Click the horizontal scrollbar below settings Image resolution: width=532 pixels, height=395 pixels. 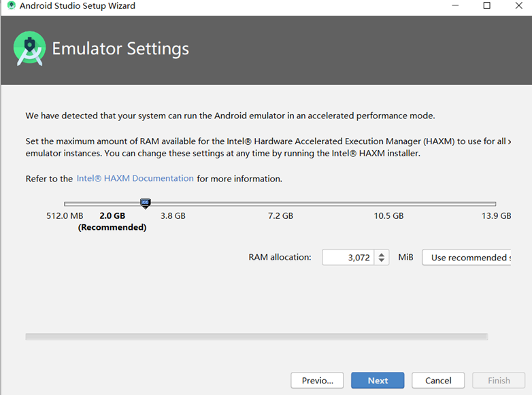pos(256,337)
